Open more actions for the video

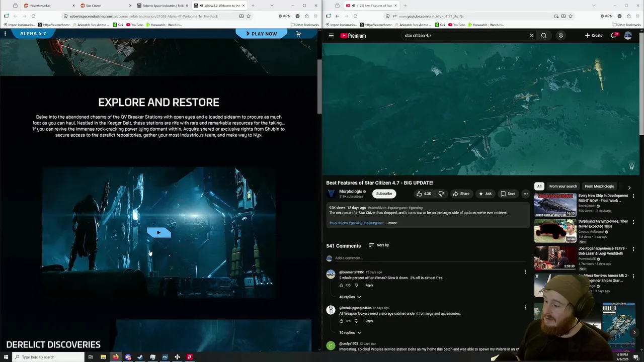525,194
